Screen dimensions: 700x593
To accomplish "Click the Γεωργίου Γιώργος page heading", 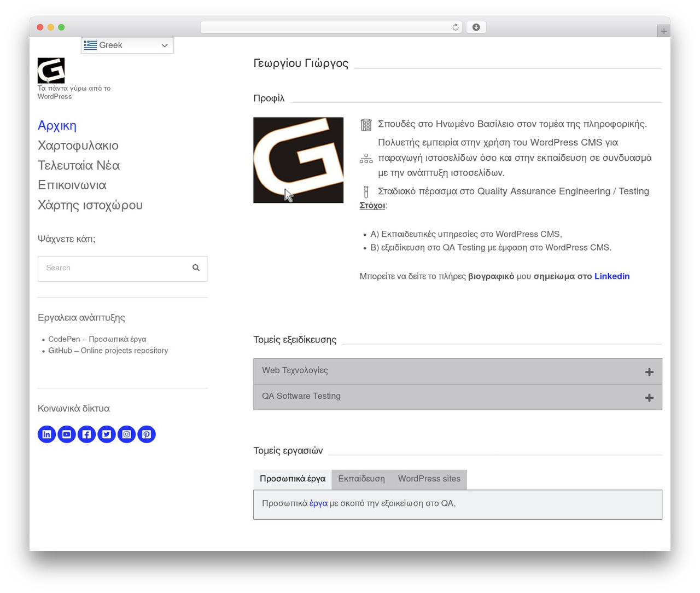I will pyautogui.click(x=301, y=63).
